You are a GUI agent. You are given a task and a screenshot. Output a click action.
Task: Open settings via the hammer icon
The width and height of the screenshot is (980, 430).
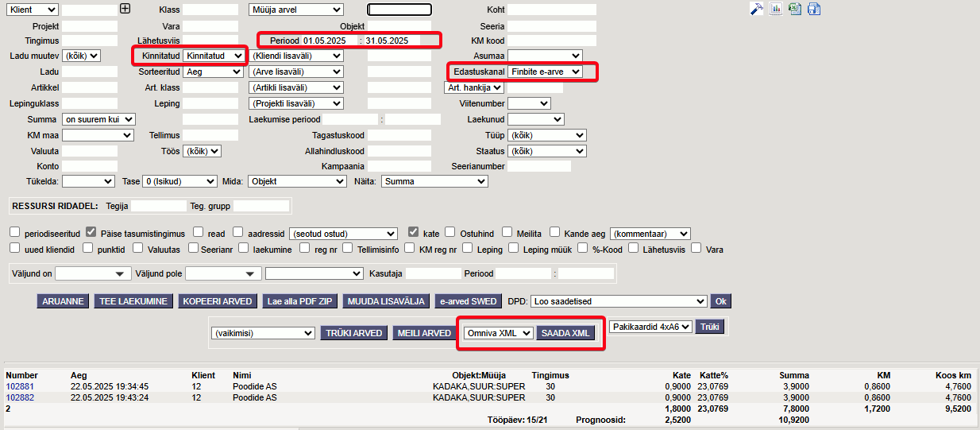(757, 9)
